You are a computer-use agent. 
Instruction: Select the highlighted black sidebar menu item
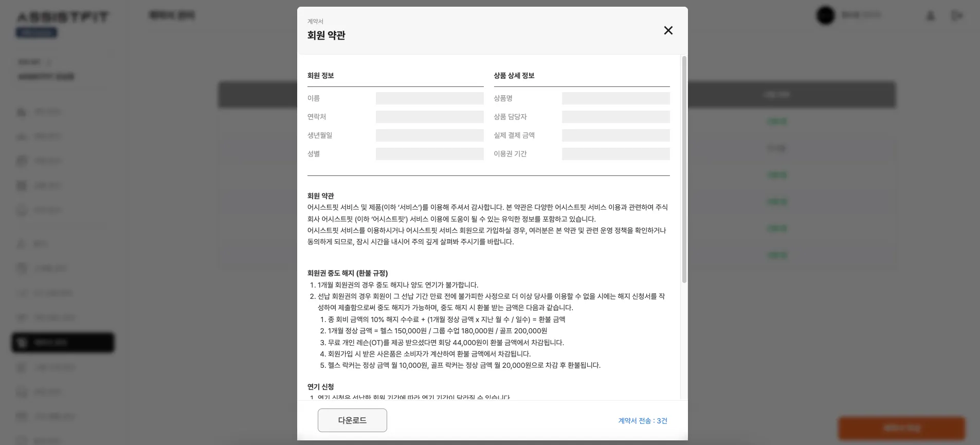tap(63, 343)
